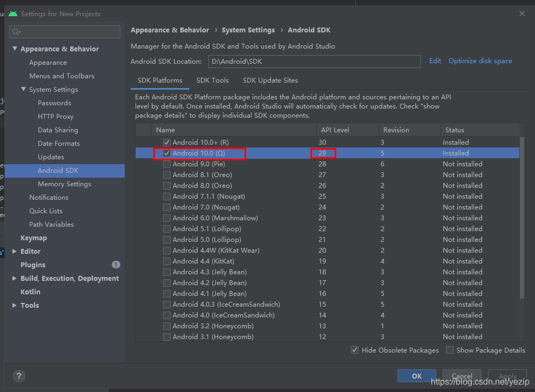Open Notifications settings
This screenshot has width=535, height=392.
[x=49, y=198]
